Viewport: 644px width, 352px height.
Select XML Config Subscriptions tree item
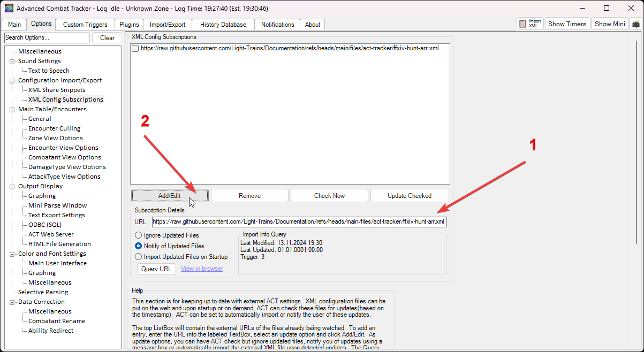(x=65, y=100)
